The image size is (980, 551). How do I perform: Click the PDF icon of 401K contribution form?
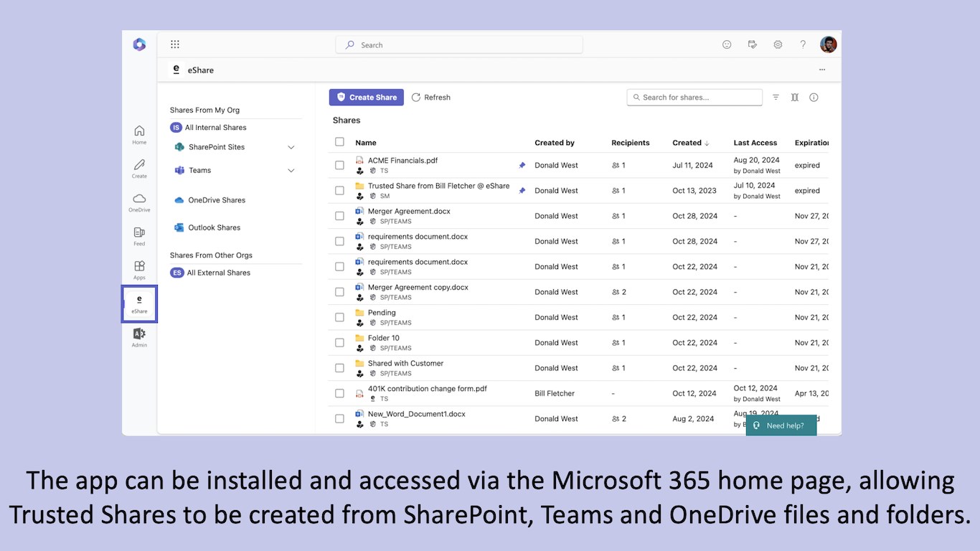point(359,393)
